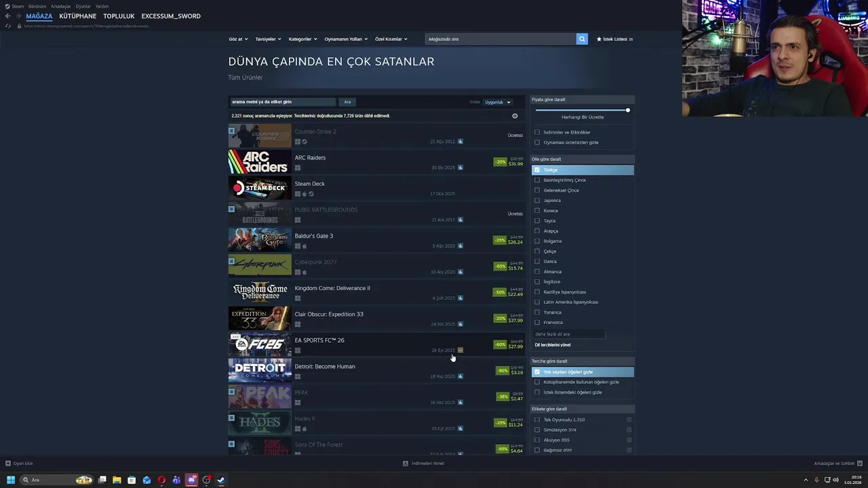Open the Görünüm menu
This screenshot has height=488, width=868.
tap(37, 6)
